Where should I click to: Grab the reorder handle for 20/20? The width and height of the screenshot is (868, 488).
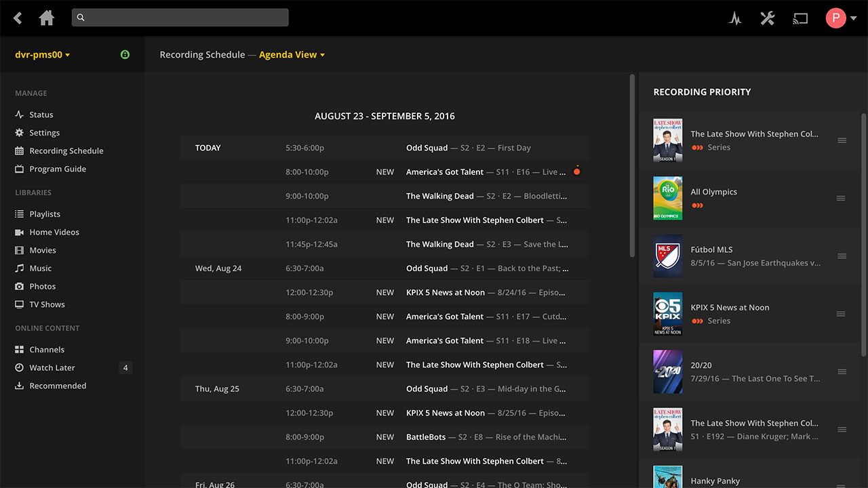(842, 372)
